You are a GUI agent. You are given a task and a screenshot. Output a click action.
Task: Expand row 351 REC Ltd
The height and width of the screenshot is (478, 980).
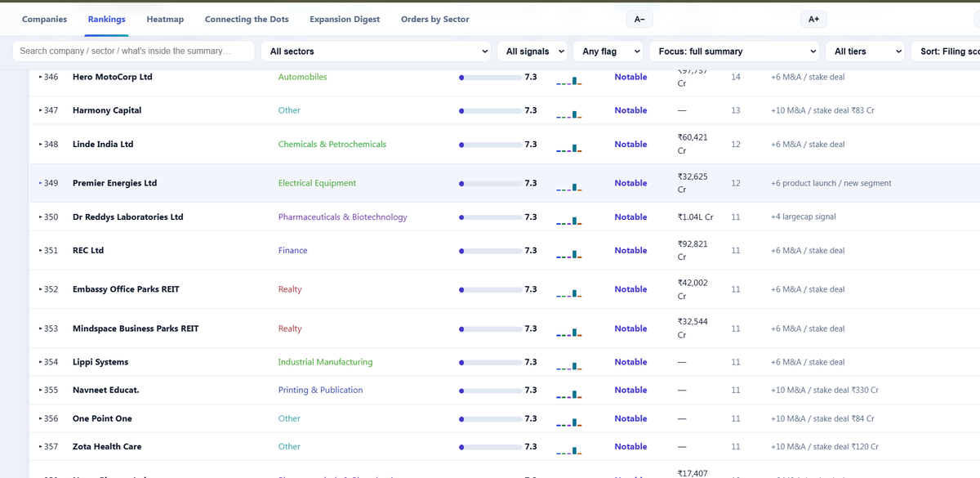point(41,250)
